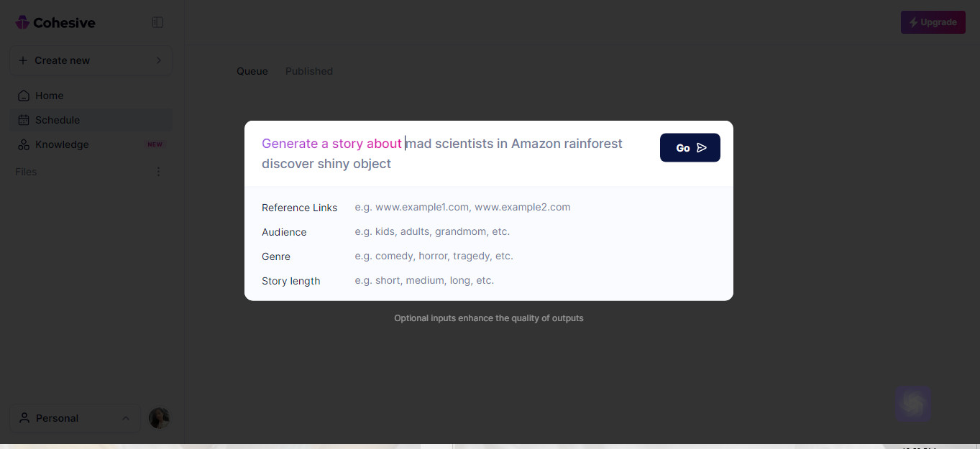The width and height of the screenshot is (980, 449).
Task: Click the Go button to generate story
Action: click(690, 148)
